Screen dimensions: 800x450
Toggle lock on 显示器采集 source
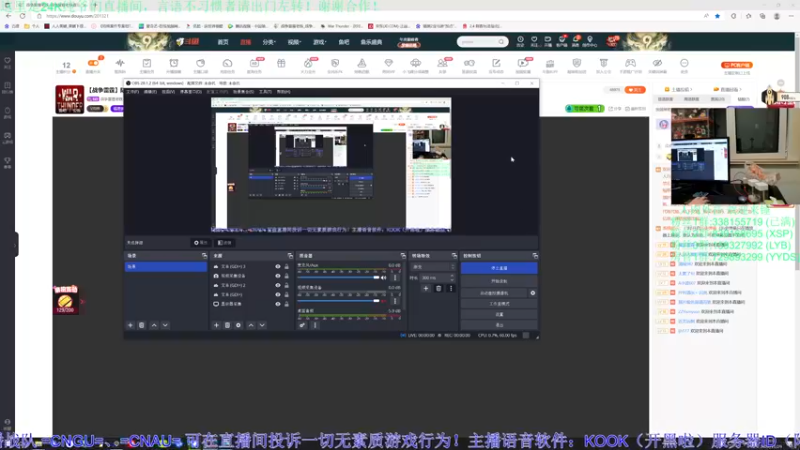tap(286, 304)
